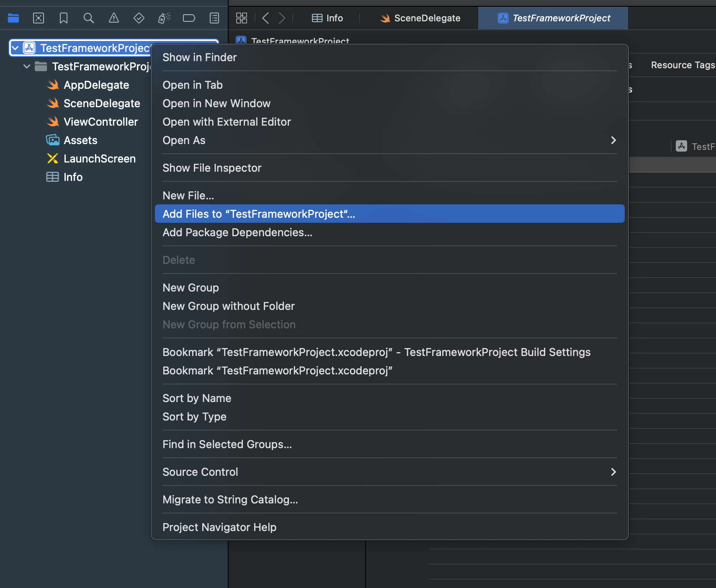716x588 pixels.
Task: Click the LaunchScreen storyboard icon
Action: (53, 159)
